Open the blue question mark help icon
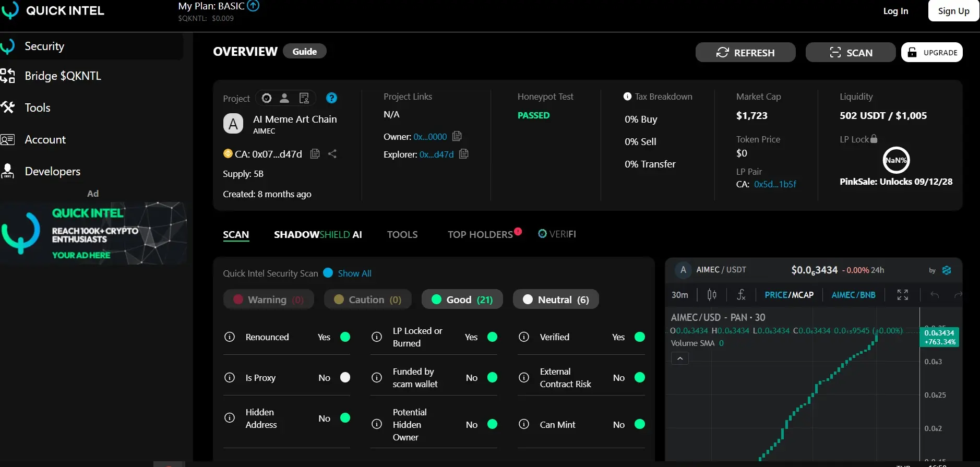This screenshot has width=980, height=467. [x=331, y=98]
